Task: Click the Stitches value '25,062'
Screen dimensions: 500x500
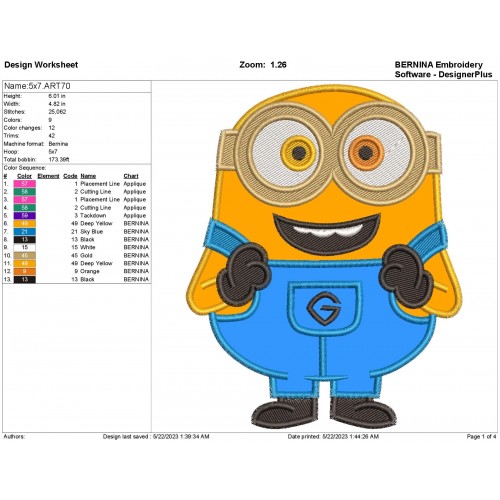Action: point(57,112)
